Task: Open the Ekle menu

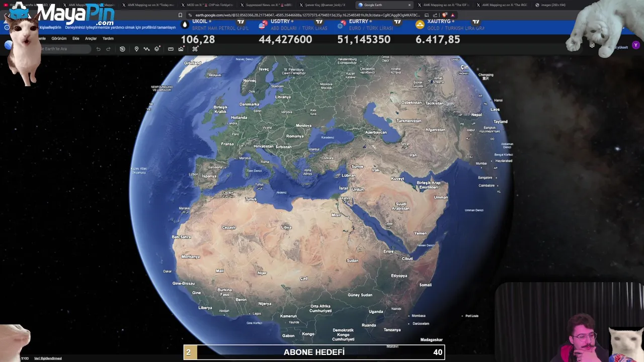Action: coord(75,39)
